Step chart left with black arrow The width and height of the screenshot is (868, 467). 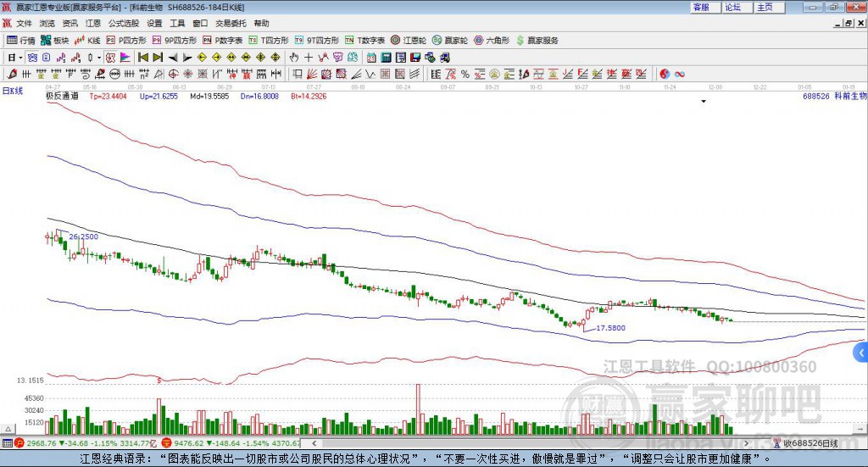(x=173, y=58)
